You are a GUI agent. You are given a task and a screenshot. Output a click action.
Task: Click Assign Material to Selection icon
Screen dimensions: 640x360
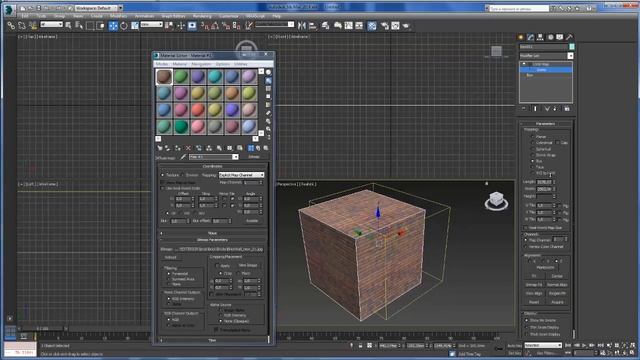point(178,148)
